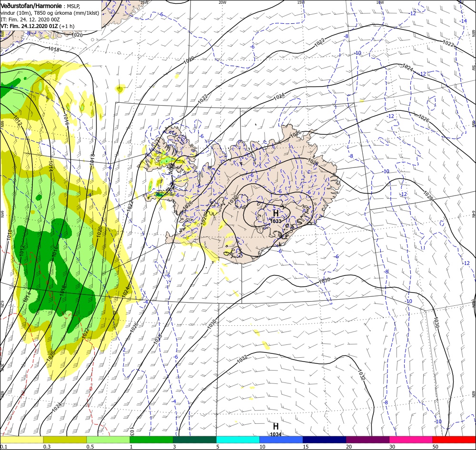Click the '1034' pressure value at the bottom
Viewport: 476px width, 450px height.
click(276, 434)
